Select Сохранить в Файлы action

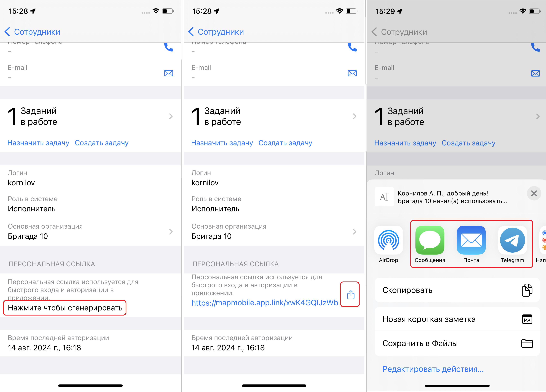pyautogui.click(x=457, y=343)
